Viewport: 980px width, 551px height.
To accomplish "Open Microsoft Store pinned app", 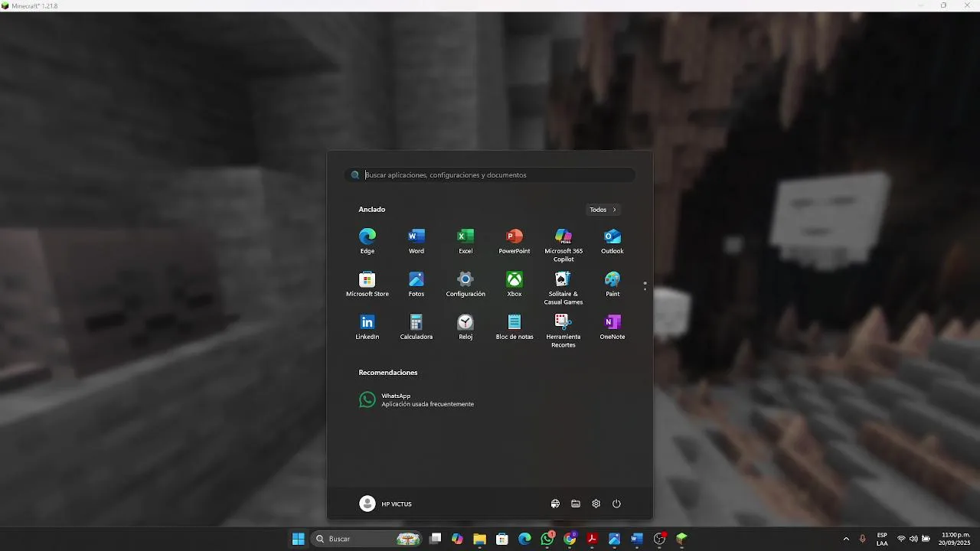I will click(x=367, y=284).
